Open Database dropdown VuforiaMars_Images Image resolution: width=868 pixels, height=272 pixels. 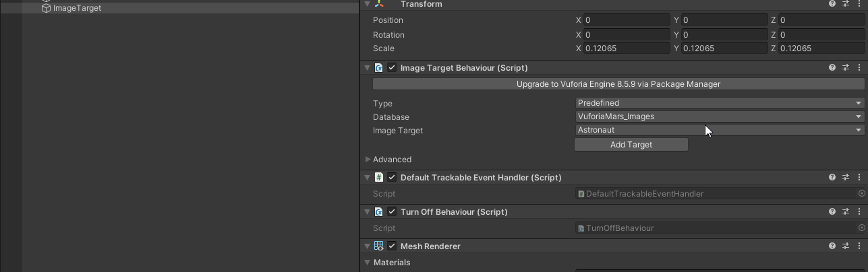pyautogui.click(x=720, y=116)
